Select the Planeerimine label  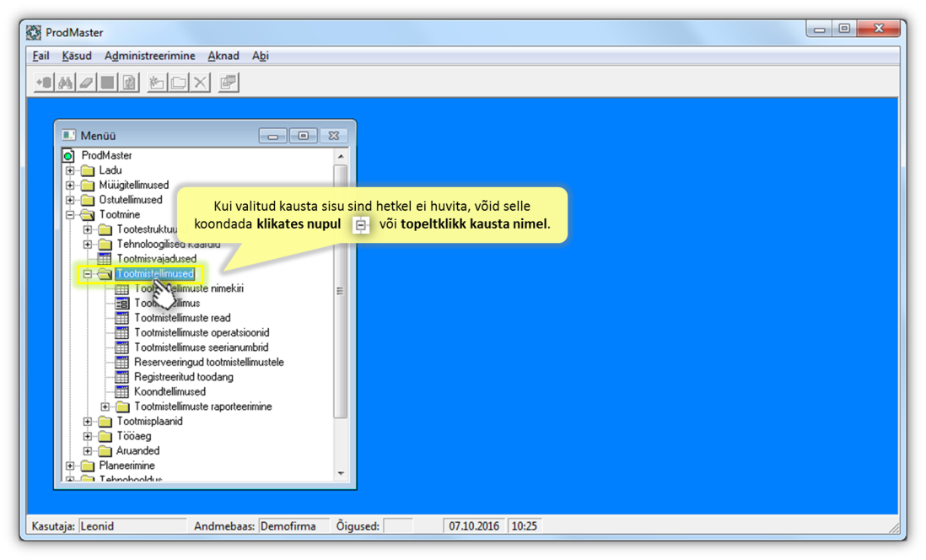coord(127,466)
